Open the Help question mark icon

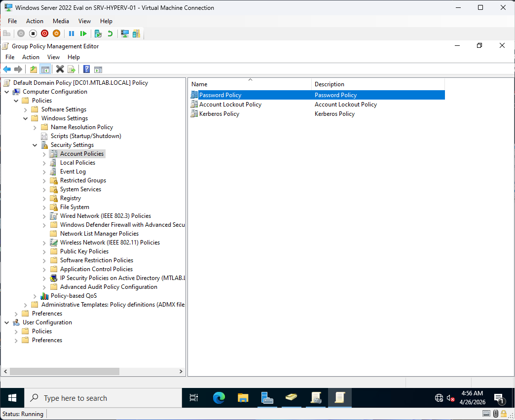click(x=86, y=69)
